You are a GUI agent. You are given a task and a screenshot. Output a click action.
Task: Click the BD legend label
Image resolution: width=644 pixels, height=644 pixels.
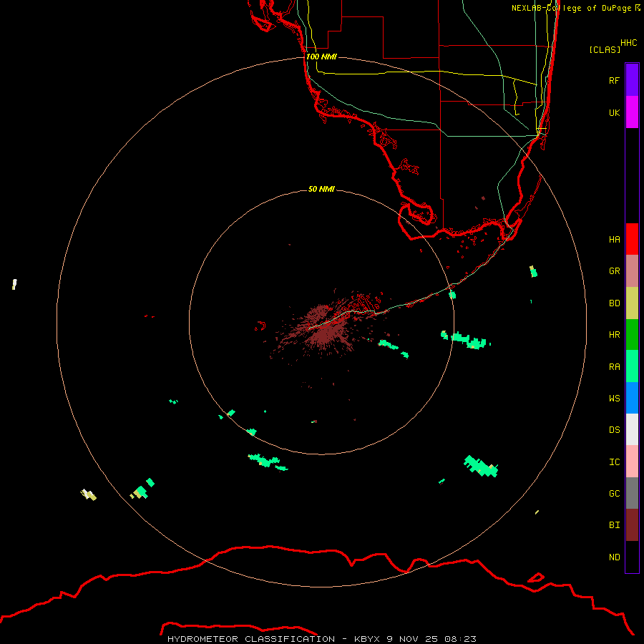(x=614, y=303)
